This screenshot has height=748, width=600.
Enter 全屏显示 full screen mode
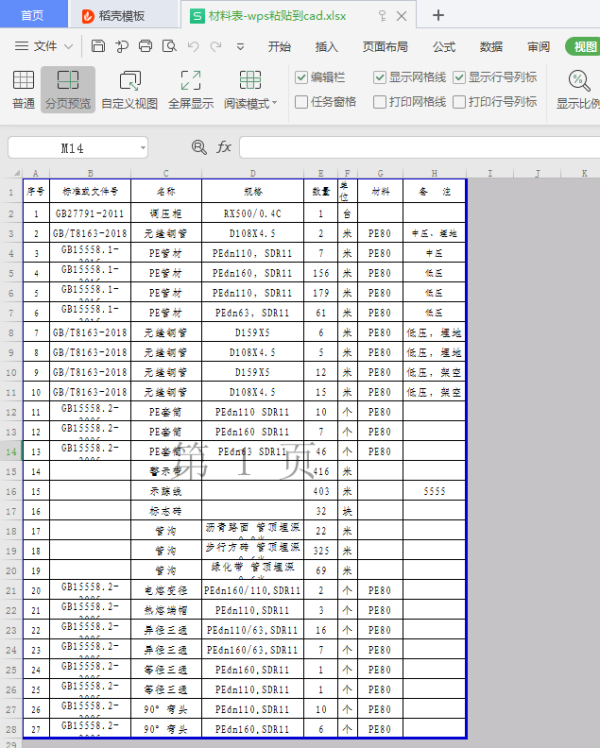coord(191,89)
